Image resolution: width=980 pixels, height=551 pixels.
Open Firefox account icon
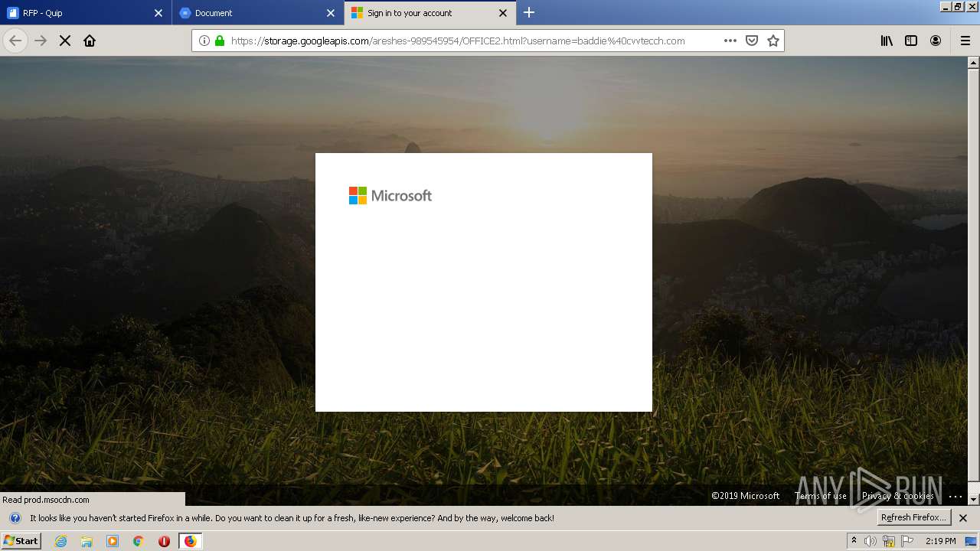[936, 41]
